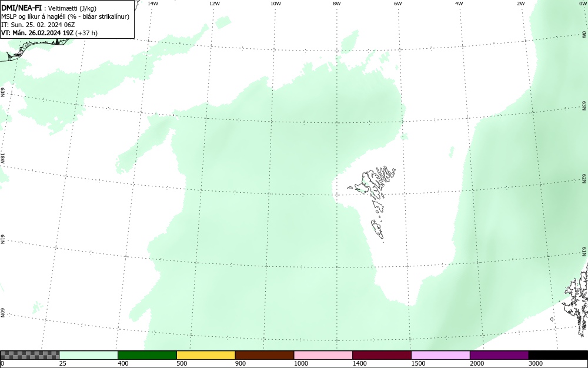Click the legend value 400
Viewport: 588px width, 368px height.
tap(123, 363)
